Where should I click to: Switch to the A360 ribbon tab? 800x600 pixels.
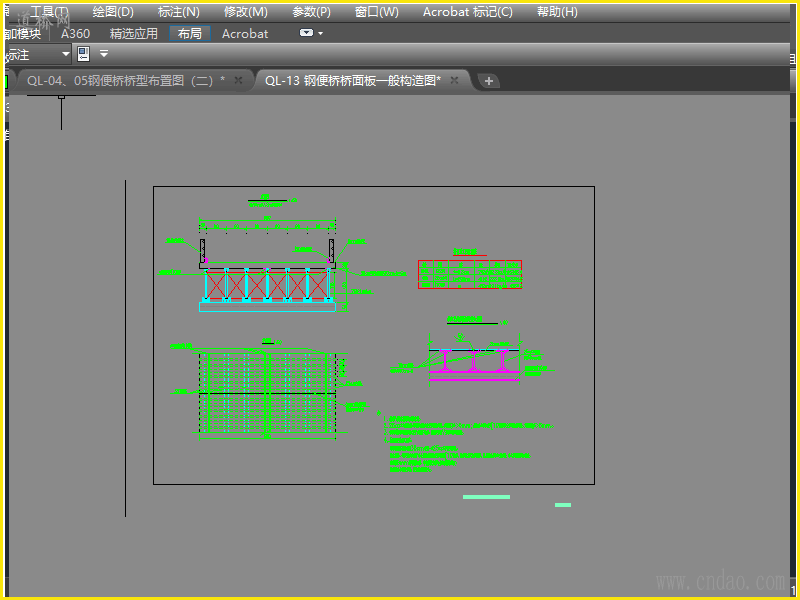pyautogui.click(x=75, y=33)
